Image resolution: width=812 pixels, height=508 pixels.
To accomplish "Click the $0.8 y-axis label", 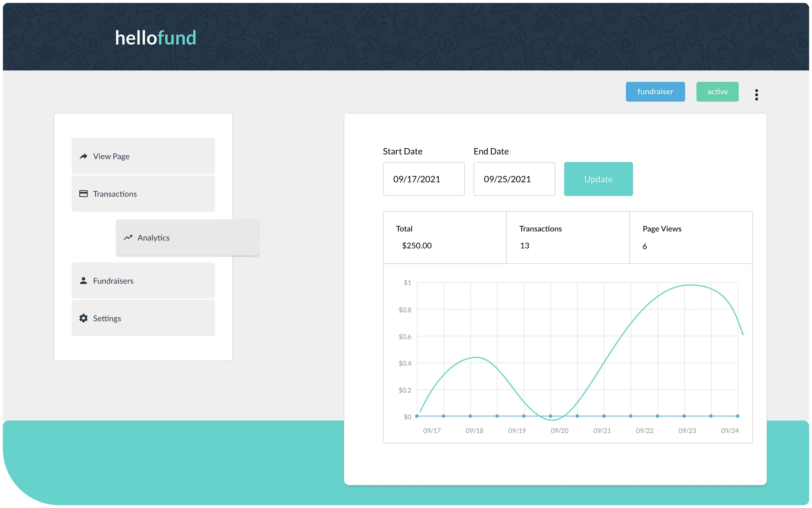I will [x=405, y=310].
